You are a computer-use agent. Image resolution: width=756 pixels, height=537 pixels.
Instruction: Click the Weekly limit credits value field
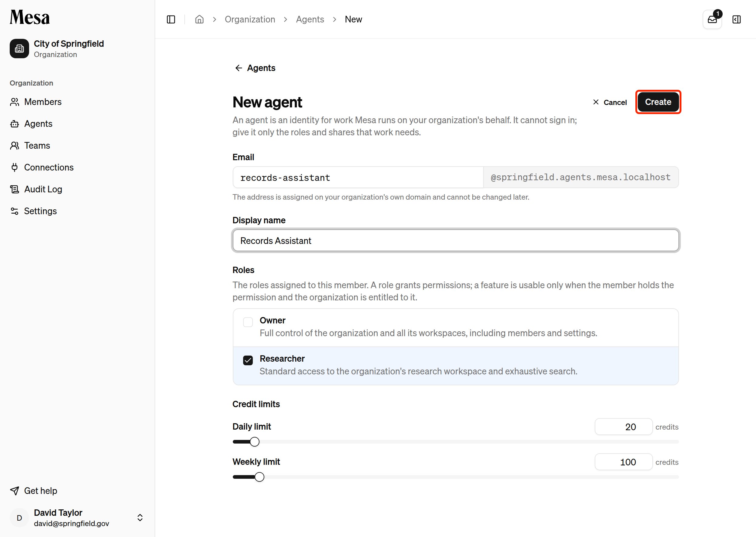tap(624, 462)
